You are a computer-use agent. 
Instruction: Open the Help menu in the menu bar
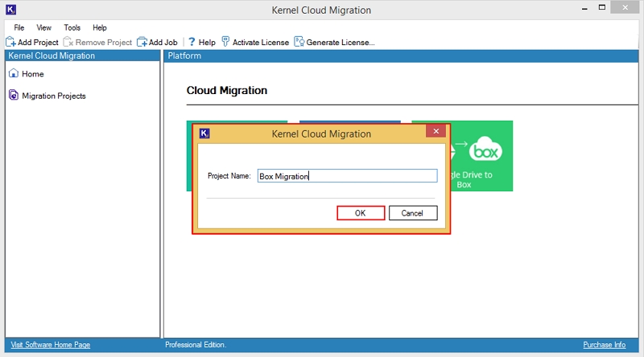point(99,27)
